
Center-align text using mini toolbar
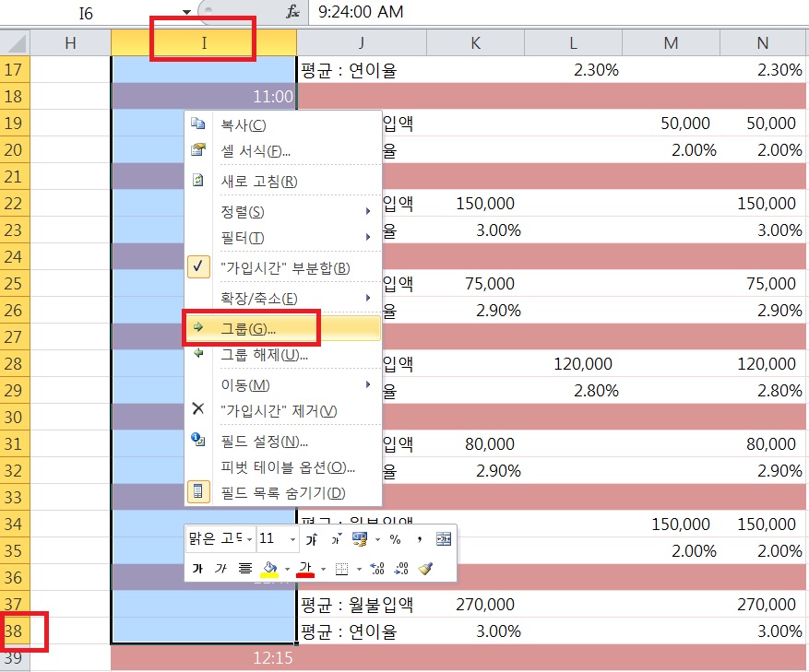[x=244, y=569]
